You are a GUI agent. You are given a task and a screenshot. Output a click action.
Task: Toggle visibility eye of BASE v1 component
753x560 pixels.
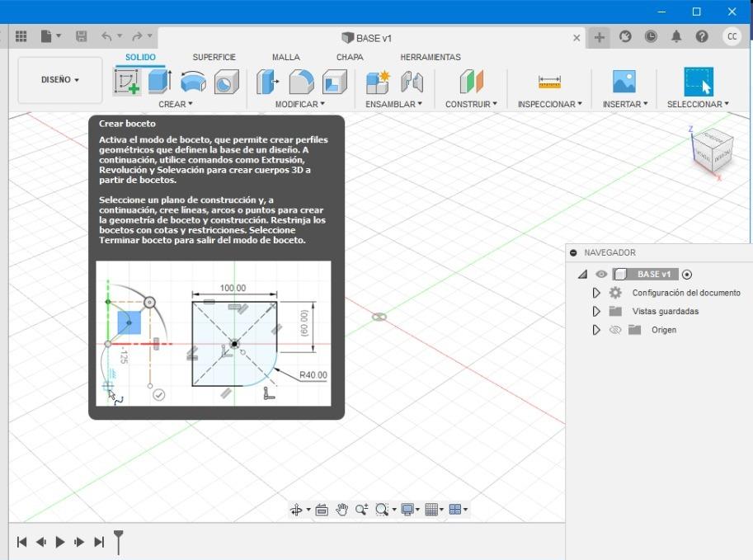tap(601, 275)
